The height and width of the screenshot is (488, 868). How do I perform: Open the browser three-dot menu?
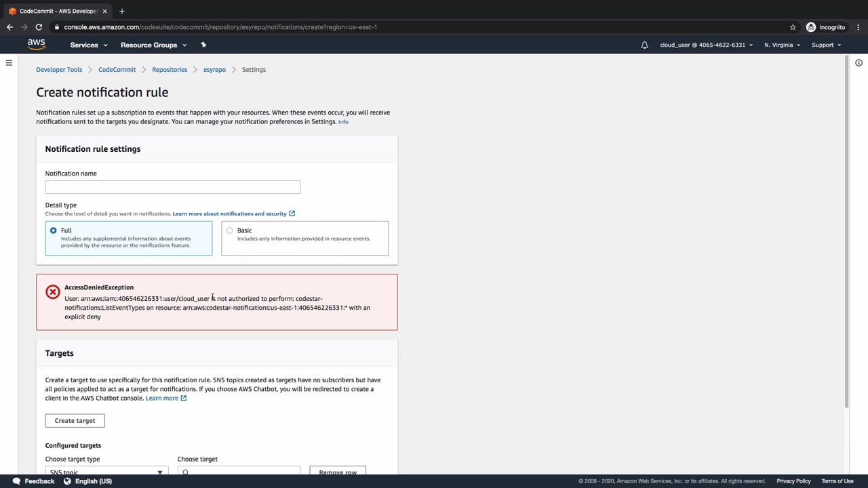tap(858, 27)
